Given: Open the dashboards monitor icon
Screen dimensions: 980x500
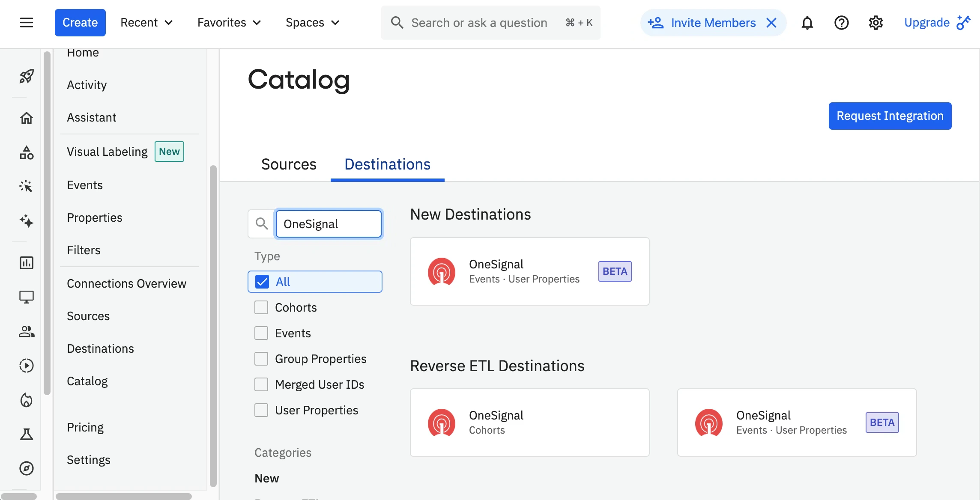Looking at the screenshot, I should pos(26,297).
